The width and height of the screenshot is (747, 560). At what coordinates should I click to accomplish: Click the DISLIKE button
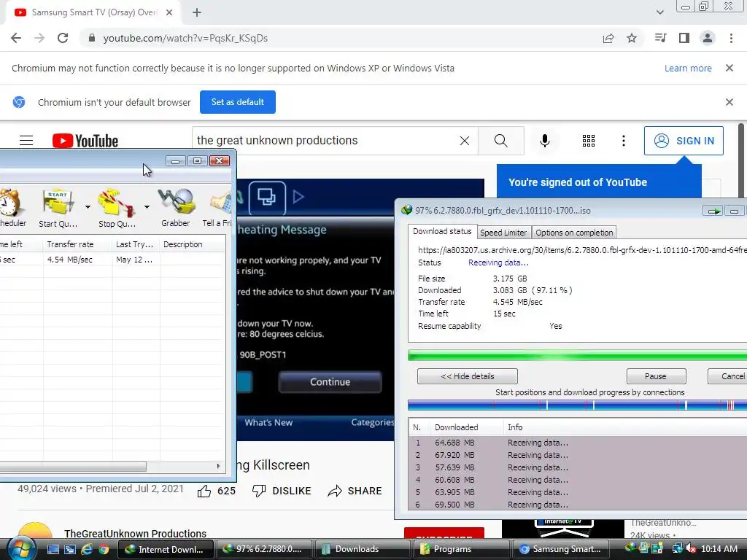pyautogui.click(x=282, y=491)
